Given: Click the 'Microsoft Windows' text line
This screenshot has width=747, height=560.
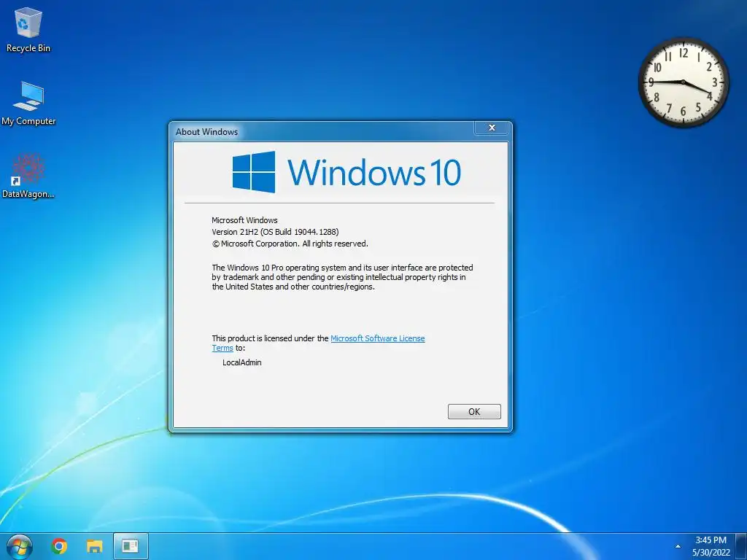Looking at the screenshot, I should 244,220.
